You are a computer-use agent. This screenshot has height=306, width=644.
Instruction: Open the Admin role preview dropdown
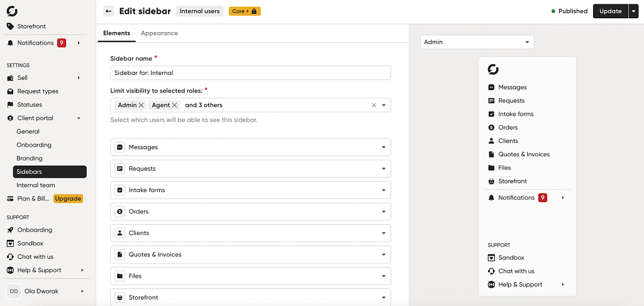(x=477, y=42)
